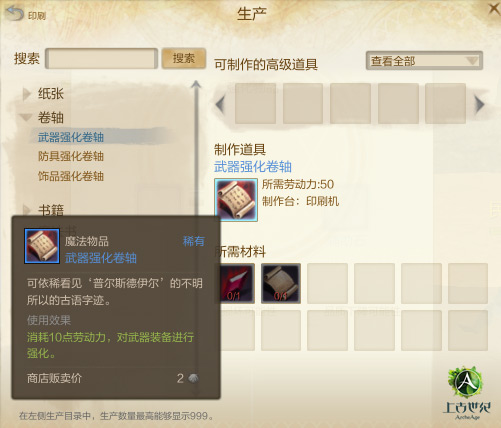Select 武器强化卷轴 in the recipe list
This screenshot has width=501, height=428.
pos(71,137)
